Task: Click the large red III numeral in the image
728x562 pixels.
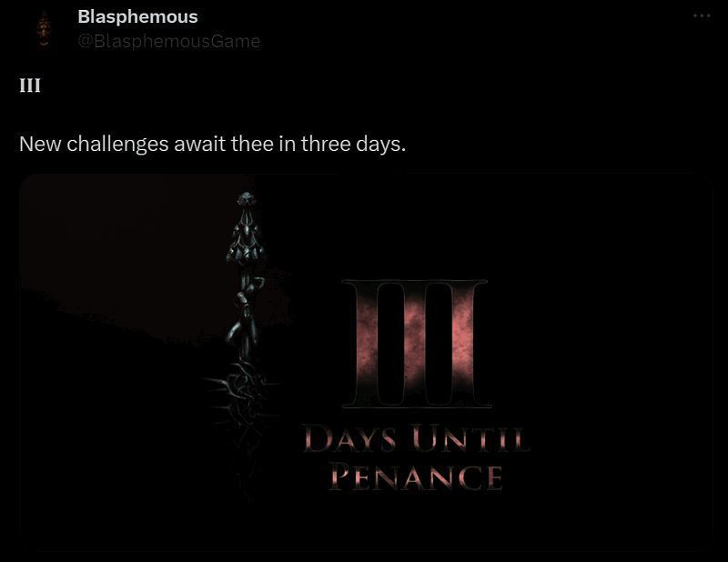Action: click(416, 344)
